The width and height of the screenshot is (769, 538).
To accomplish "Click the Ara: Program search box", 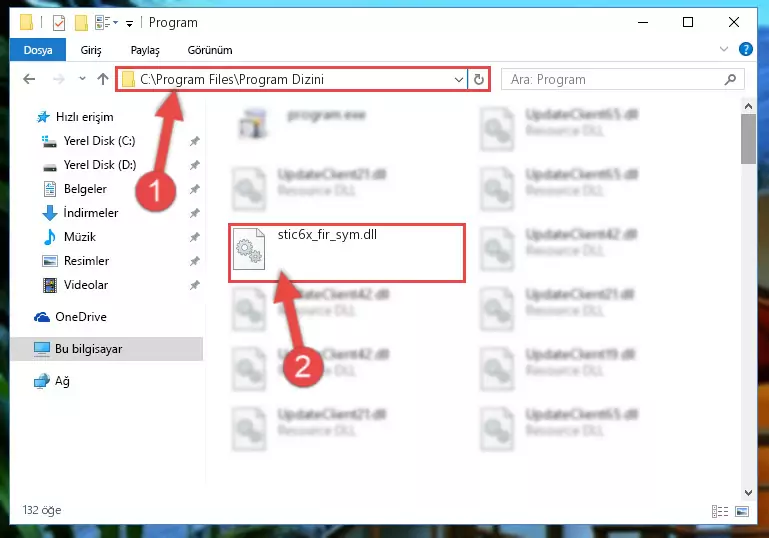I will (x=622, y=79).
